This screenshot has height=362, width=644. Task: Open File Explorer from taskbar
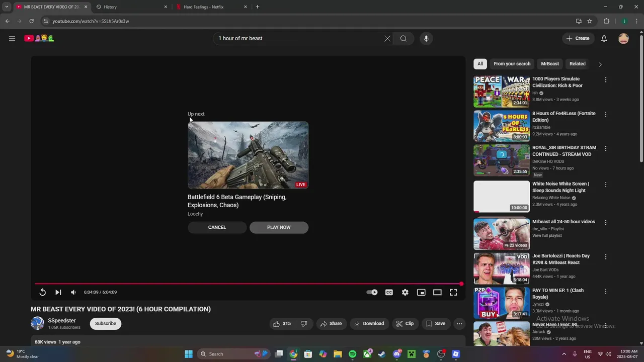tap(338, 354)
